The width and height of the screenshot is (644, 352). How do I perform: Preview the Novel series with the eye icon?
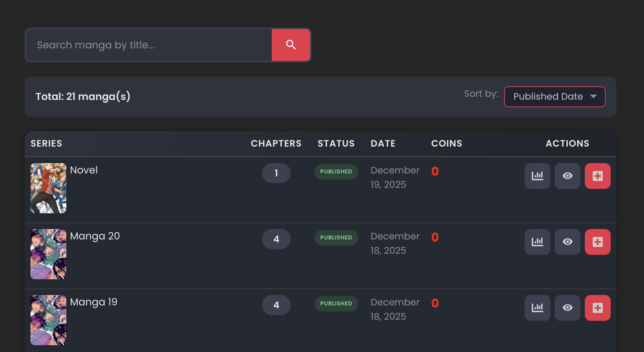tap(567, 176)
